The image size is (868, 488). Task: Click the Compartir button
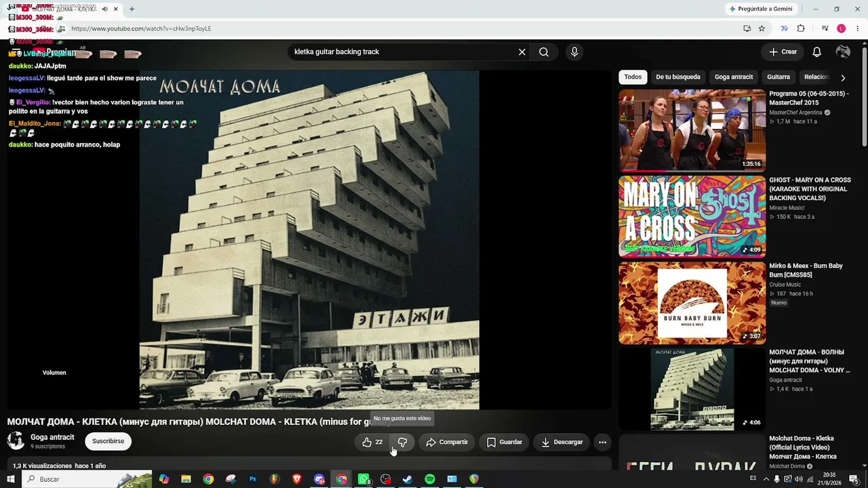click(447, 442)
